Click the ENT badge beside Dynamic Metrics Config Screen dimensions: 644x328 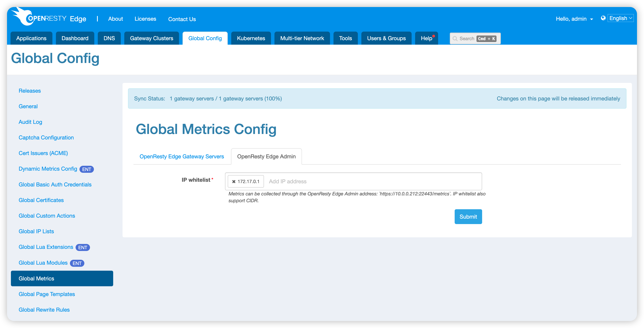coord(86,169)
